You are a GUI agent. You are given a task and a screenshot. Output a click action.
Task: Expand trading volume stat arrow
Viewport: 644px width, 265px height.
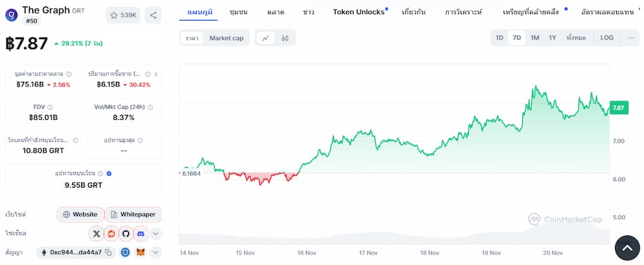156,74
